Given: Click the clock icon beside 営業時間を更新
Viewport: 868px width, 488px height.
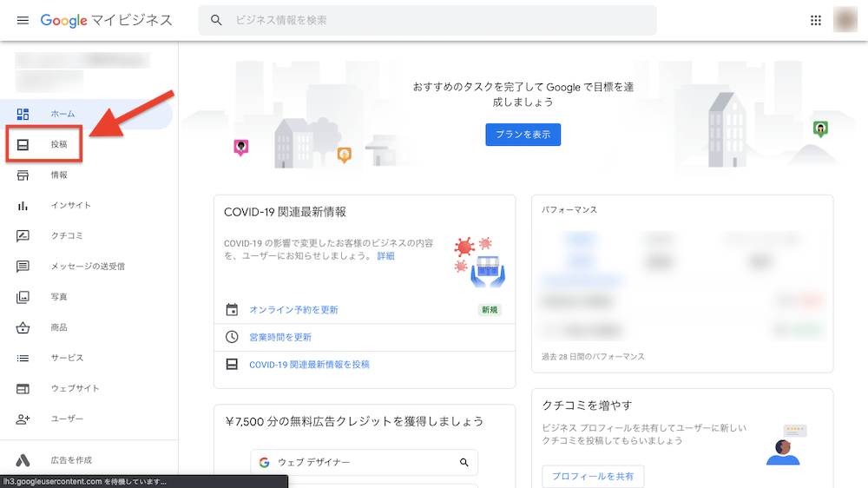Looking at the screenshot, I should (x=232, y=337).
